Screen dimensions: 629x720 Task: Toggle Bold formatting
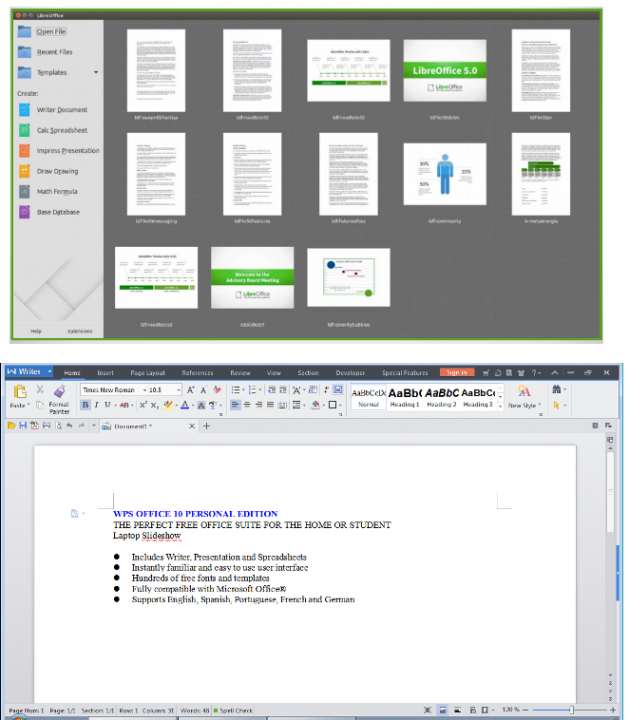tap(85, 405)
